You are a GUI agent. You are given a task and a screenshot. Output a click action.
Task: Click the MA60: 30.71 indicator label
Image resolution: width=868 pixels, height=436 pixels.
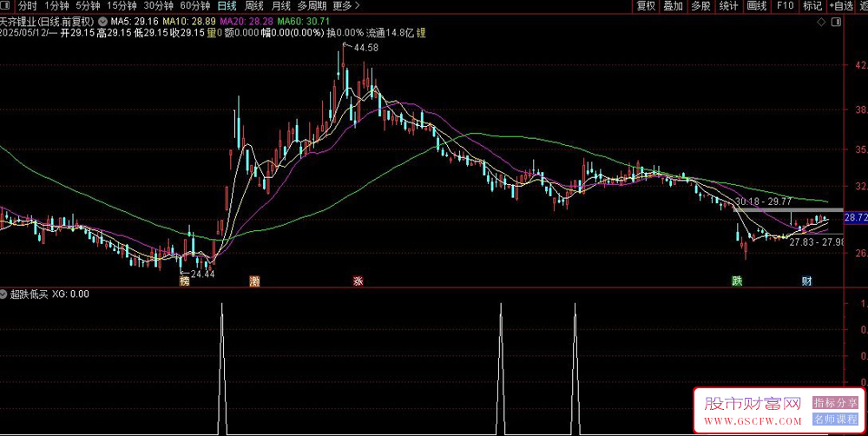(x=303, y=21)
